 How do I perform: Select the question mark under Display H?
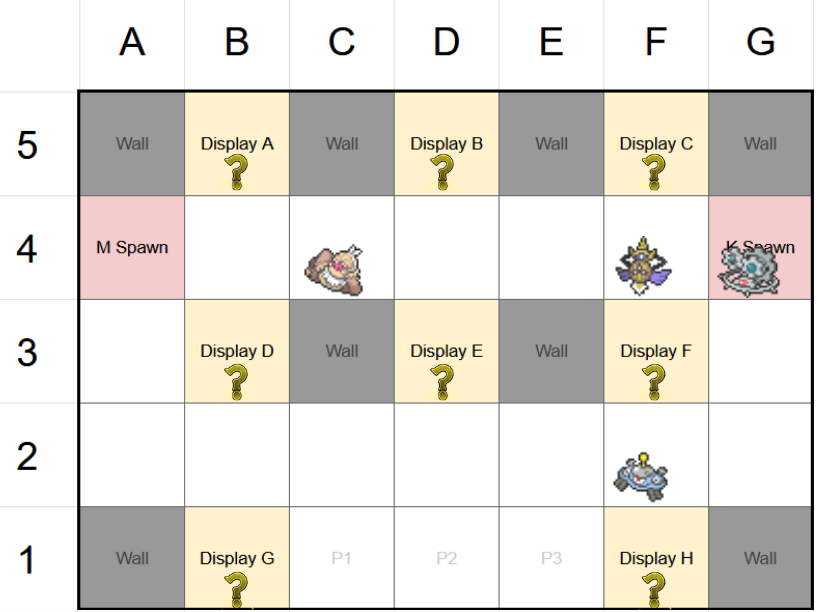[x=656, y=588]
